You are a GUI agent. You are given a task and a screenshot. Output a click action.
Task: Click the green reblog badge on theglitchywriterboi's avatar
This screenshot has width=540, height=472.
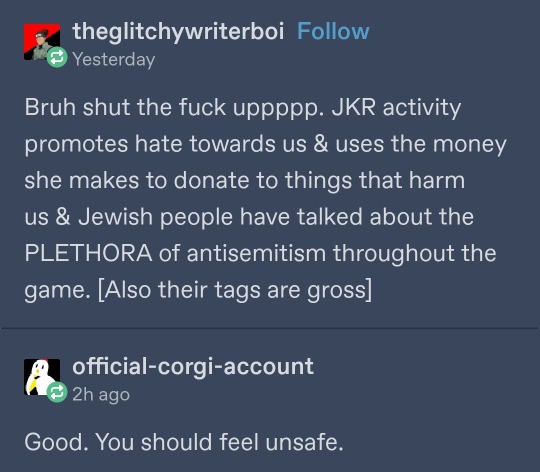tap(57, 57)
